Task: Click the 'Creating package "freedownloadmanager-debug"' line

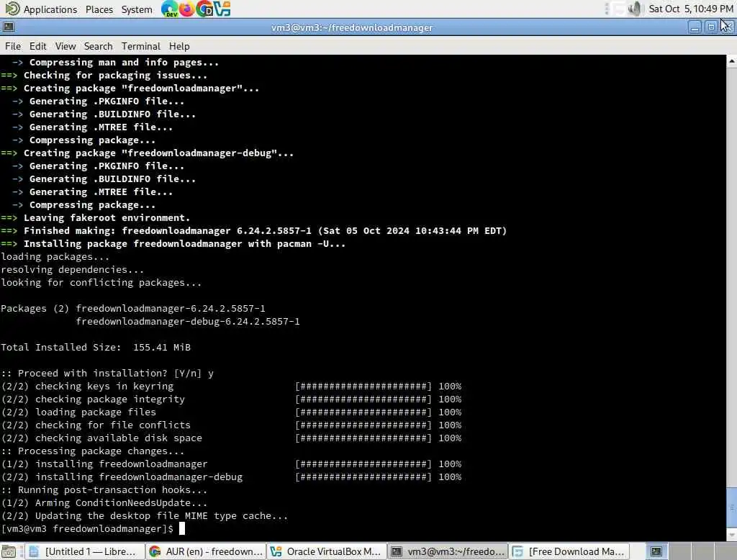Action: 147,153
